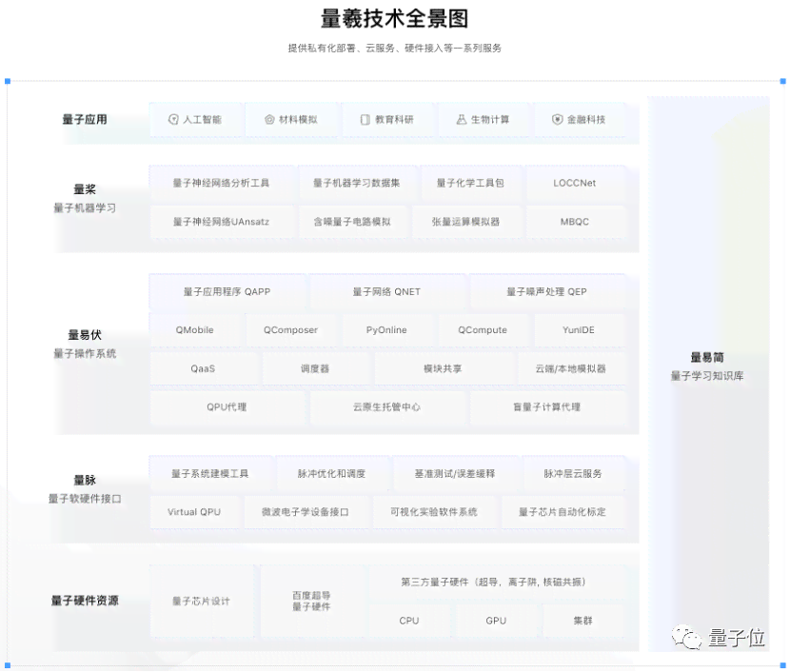790x672 pixels.
Task: Click the QMobile box
Action: pyautogui.click(x=195, y=330)
